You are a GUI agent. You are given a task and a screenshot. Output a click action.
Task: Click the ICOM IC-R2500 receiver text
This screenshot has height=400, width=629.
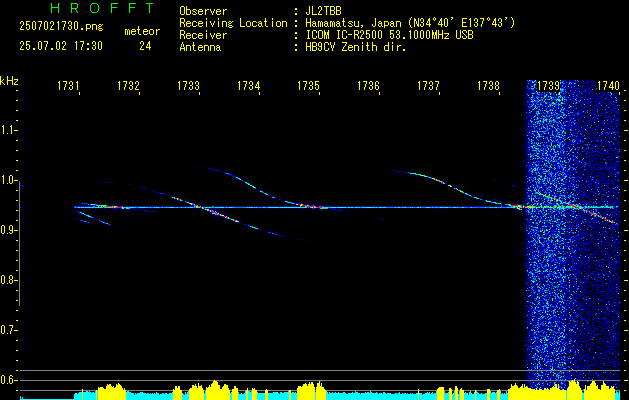(389, 35)
